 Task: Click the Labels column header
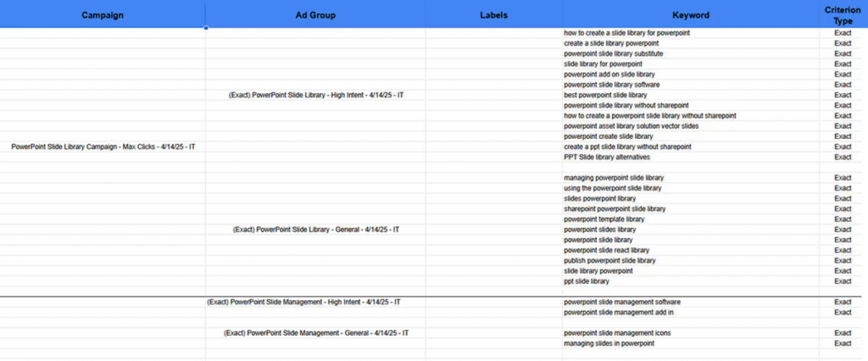[x=495, y=15]
